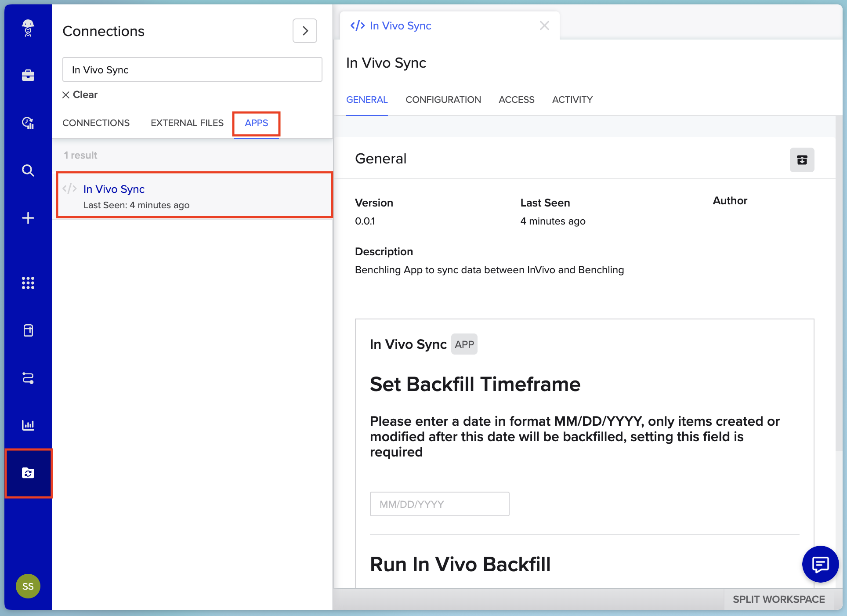The image size is (847, 616).
Task: Click the APP badge next to In Vivo Sync
Action: (464, 344)
